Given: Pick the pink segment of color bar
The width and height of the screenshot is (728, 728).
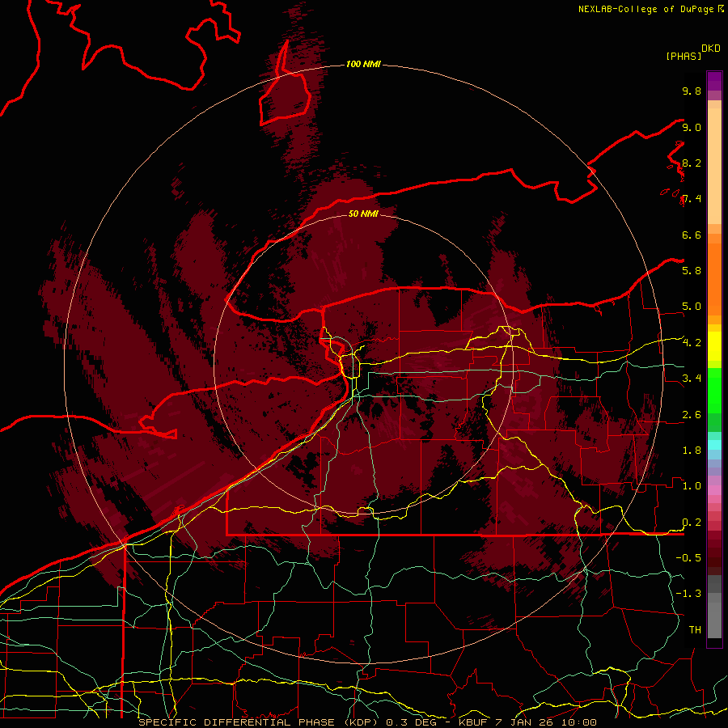Looking at the screenshot, I should tap(714, 490).
